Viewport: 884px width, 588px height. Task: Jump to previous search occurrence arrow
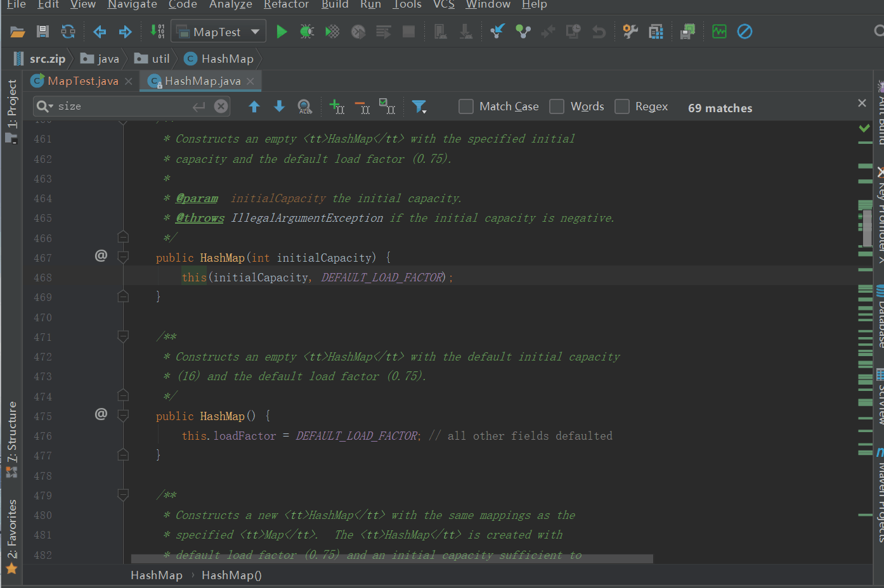coord(254,106)
